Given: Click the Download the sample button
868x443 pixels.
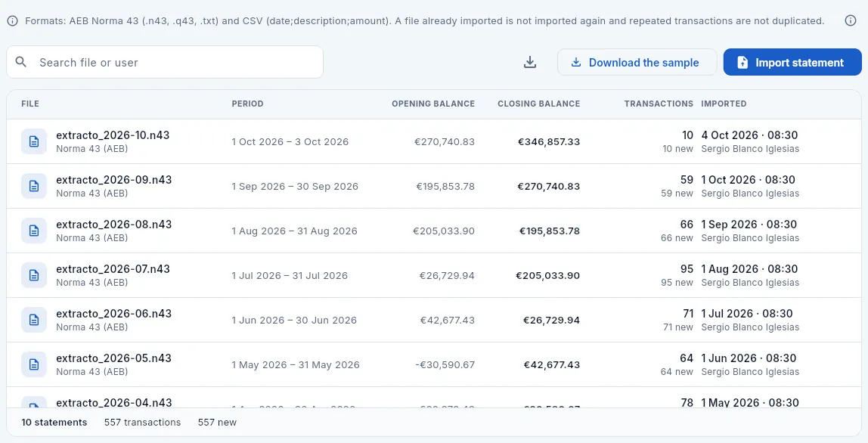Looking at the screenshot, I should click(x=637, y=62).
